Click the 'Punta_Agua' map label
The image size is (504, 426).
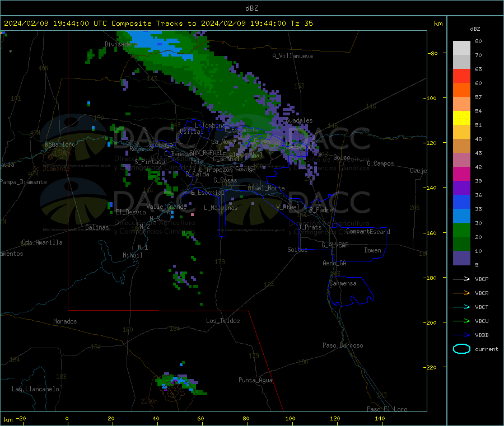[x=255, y=380]
